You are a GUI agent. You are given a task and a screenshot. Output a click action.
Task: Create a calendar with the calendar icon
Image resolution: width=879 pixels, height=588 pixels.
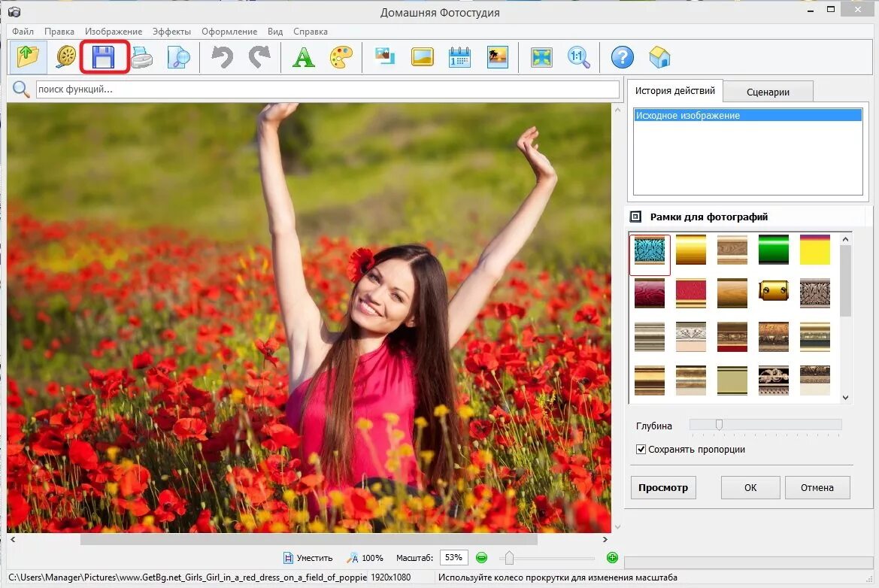(459, 57)
